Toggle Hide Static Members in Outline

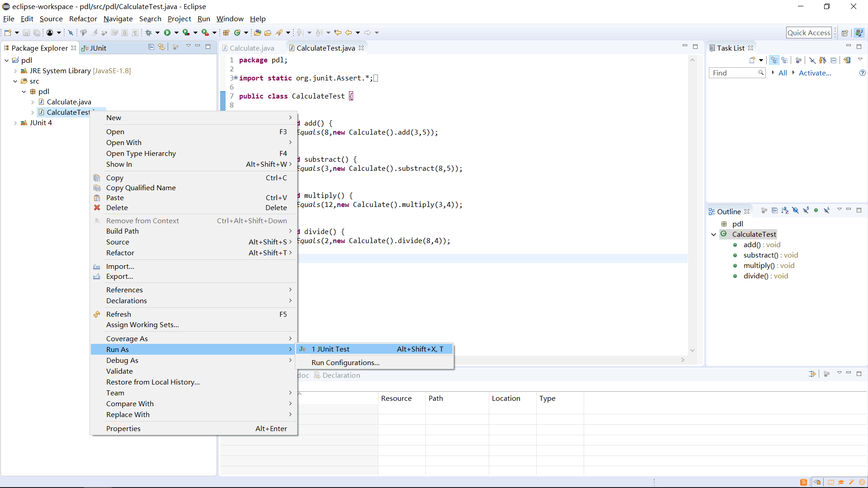(806, 210)
